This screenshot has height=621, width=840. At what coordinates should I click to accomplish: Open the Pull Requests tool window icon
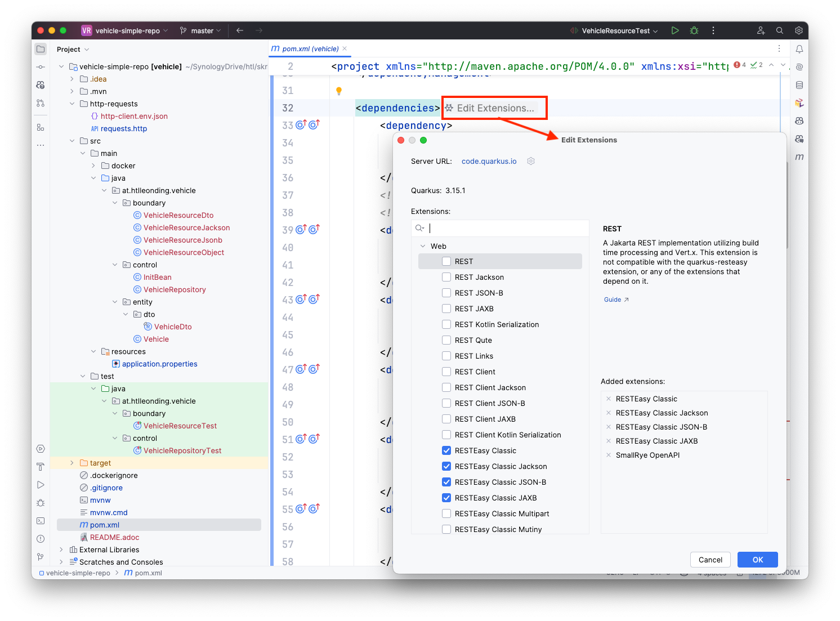(41, 103)
